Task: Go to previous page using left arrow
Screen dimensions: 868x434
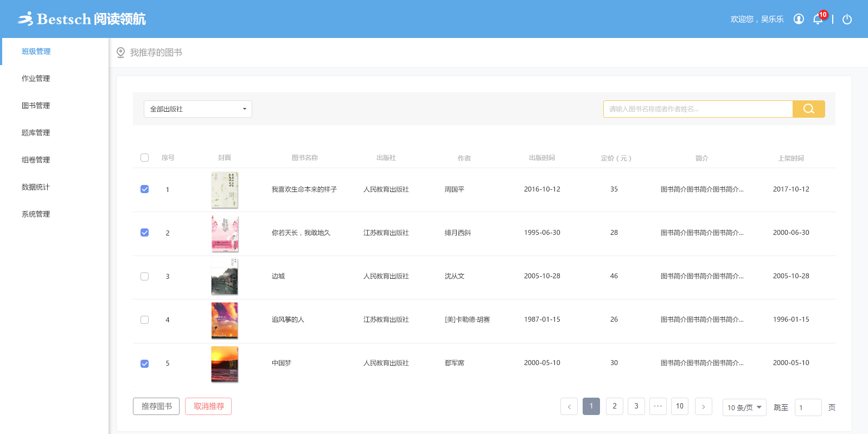Action: pos(569,406)
